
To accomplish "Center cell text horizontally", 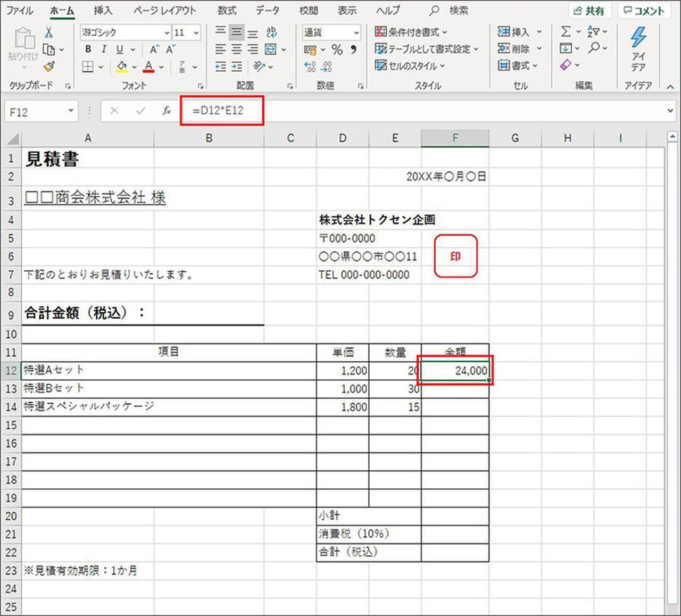I will (237, 49).
